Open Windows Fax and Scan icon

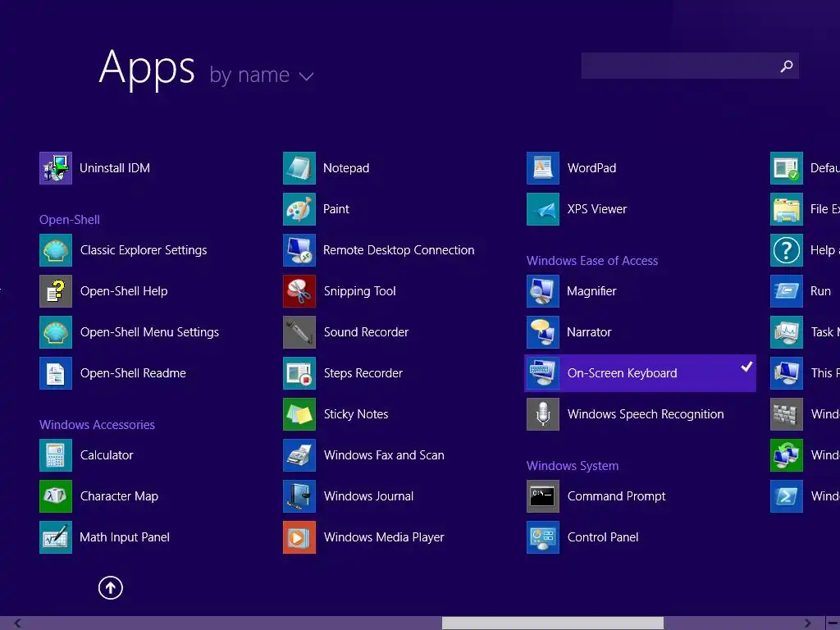click(x=299, y=455)
